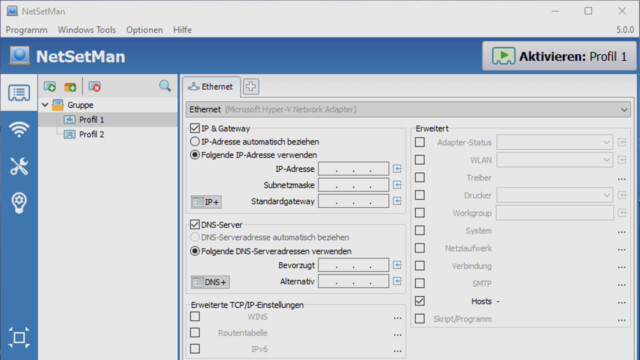Open Netzlaufwerk settings ellipsis
Screen dimensions: 640x360
point(621,249)
